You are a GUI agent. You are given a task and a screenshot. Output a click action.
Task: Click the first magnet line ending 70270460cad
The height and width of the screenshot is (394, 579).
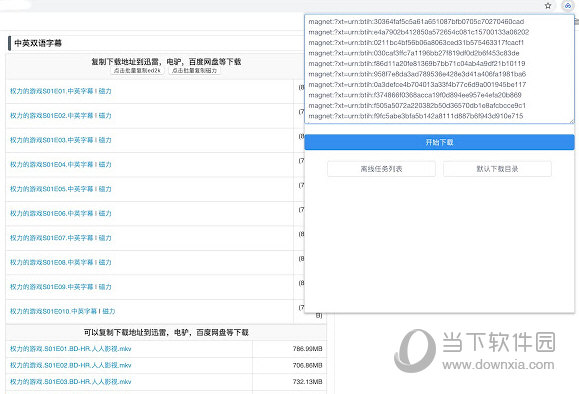[x=416, y=21]
